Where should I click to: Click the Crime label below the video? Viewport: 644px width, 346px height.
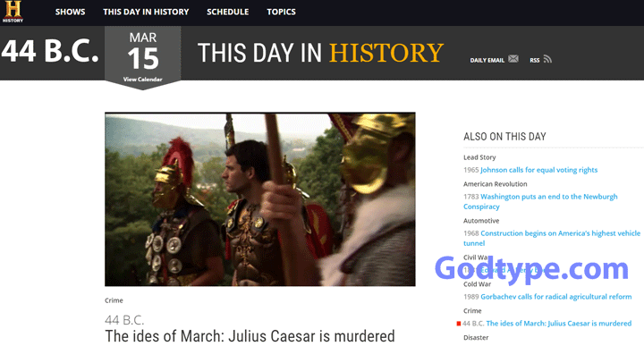114,300
